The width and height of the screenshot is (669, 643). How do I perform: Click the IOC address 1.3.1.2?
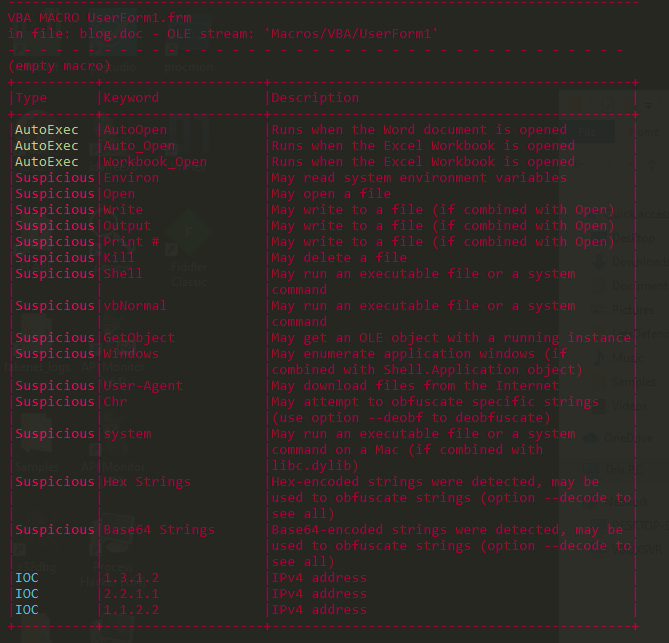[131, 578]
